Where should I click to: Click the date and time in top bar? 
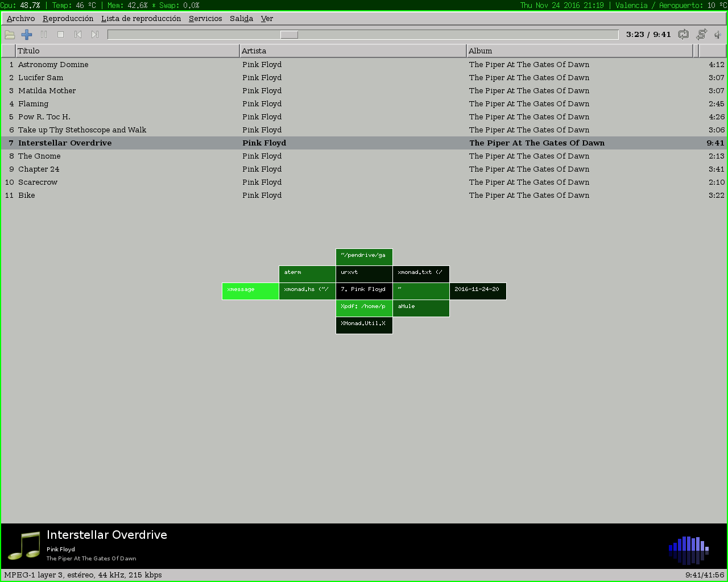[x=562, y=5]
